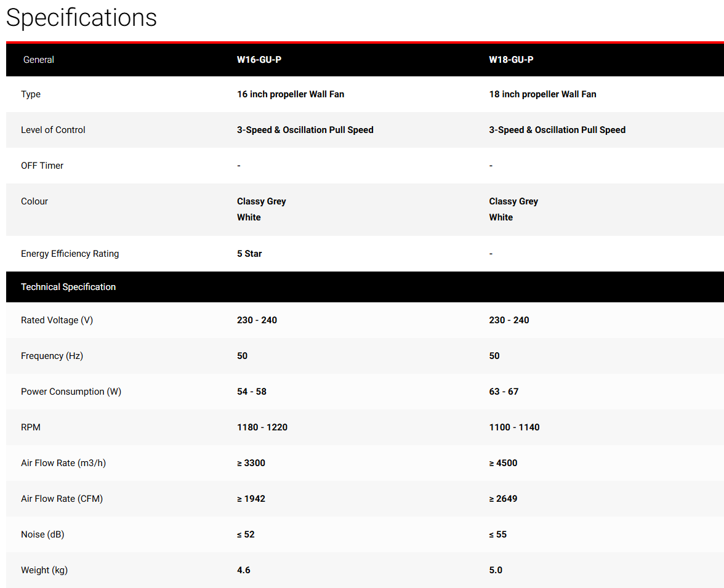
Task: Select the Air Flow Rate (CFM) label
Action: [x=62, y=498]
